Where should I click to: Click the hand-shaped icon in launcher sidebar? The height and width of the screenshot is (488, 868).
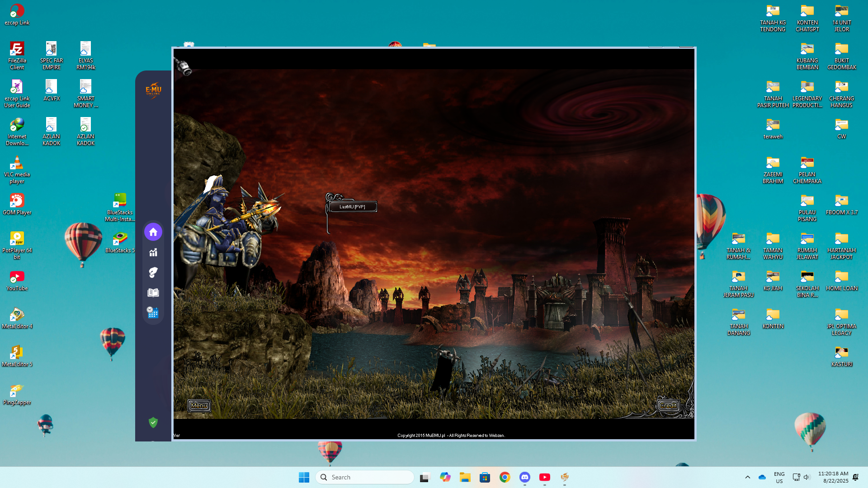[x=153, y=272]
